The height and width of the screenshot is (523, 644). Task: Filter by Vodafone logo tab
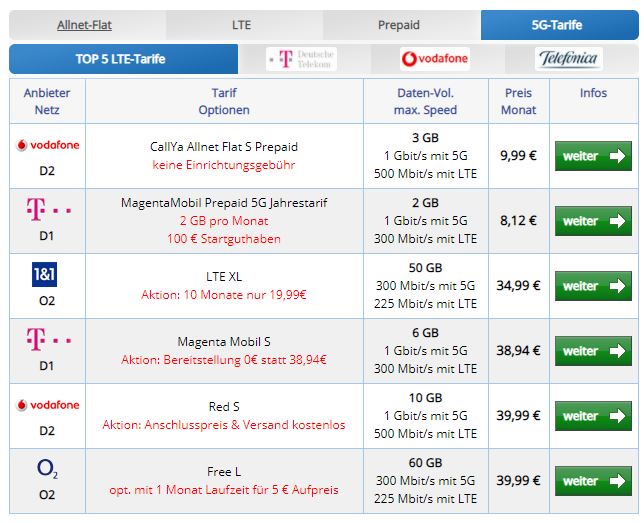(435, 59)
